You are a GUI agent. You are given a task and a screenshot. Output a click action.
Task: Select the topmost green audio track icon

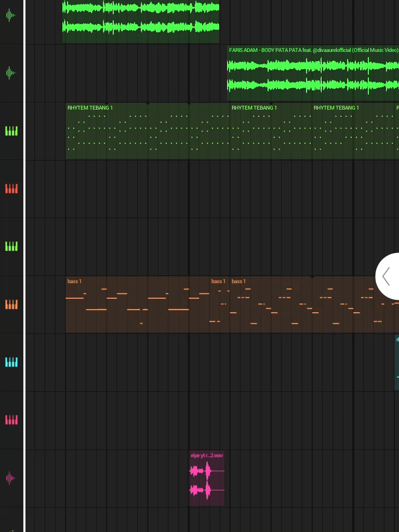(x=11, y=15)
